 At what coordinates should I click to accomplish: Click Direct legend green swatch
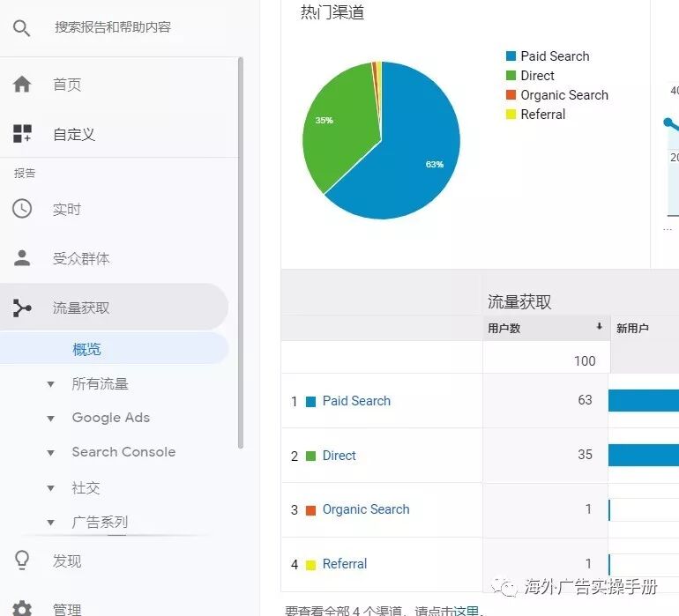(511, 75)
